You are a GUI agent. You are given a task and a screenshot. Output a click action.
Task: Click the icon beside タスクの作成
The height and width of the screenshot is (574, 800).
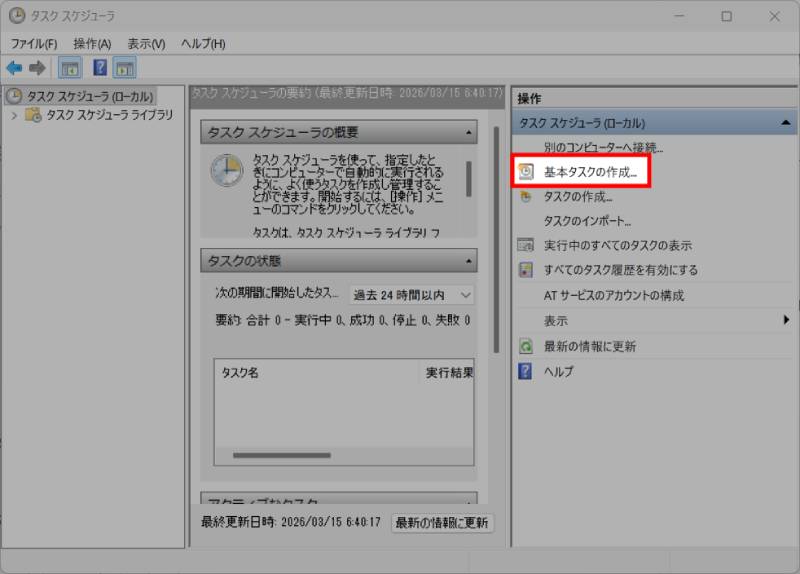click(x=526, y=196)
